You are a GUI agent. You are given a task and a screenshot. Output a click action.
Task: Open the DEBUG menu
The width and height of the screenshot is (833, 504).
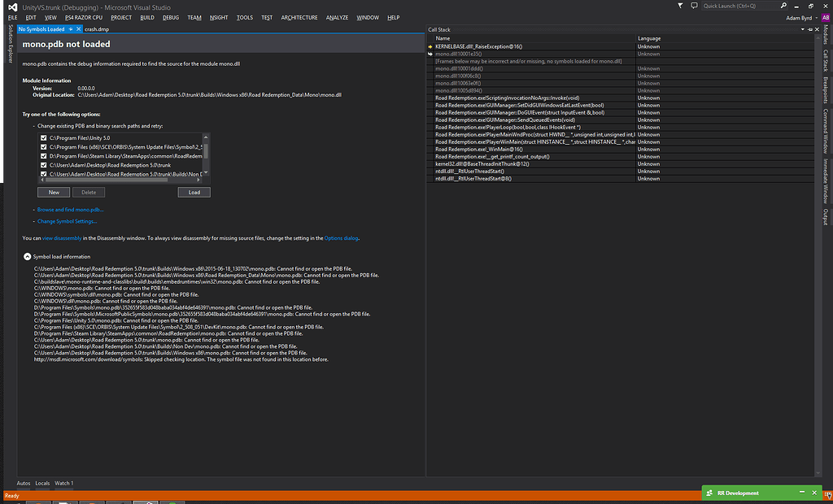point(171,17)
